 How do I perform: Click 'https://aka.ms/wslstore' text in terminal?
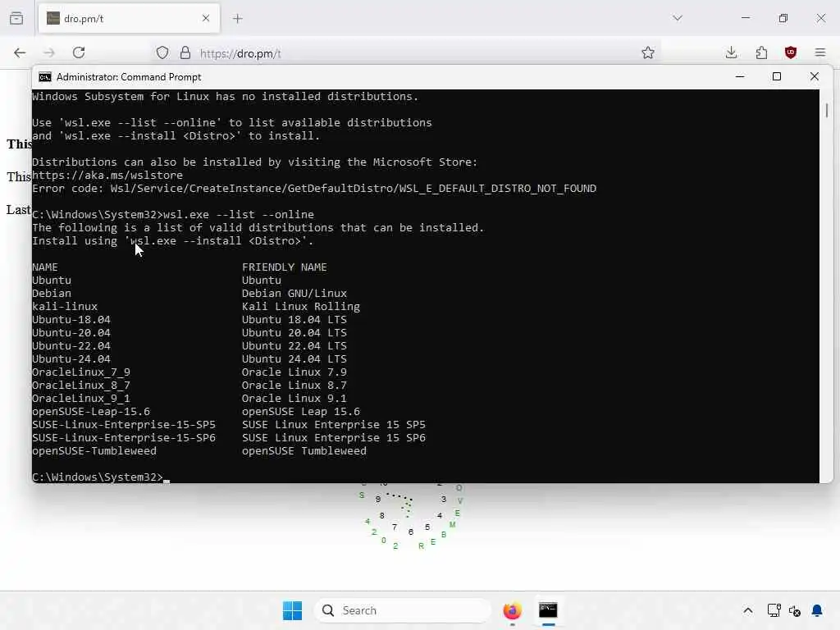pyautogui.click(x=107, y=176)
